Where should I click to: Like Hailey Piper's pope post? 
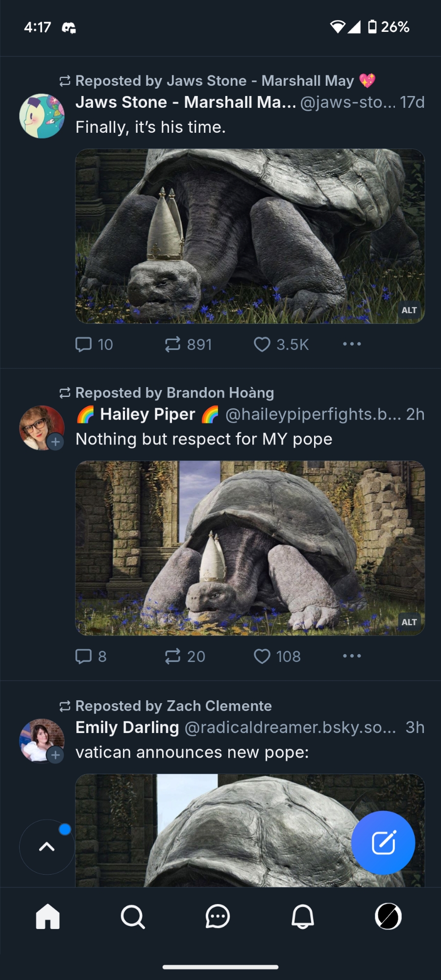[262, 656]
